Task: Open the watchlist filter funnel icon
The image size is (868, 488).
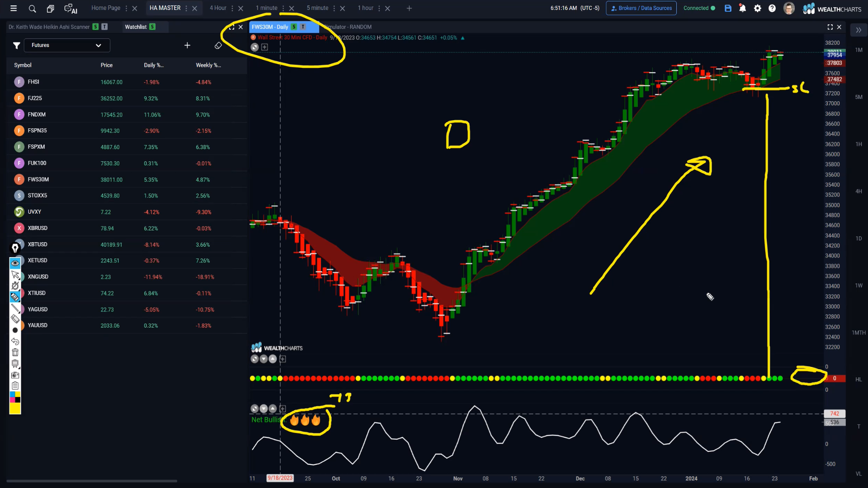Action: click(16, 45)
